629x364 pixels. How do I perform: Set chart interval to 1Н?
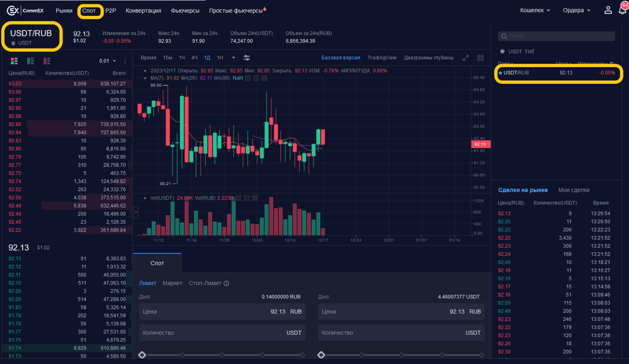pyautogui.click(x=220, y=58)
